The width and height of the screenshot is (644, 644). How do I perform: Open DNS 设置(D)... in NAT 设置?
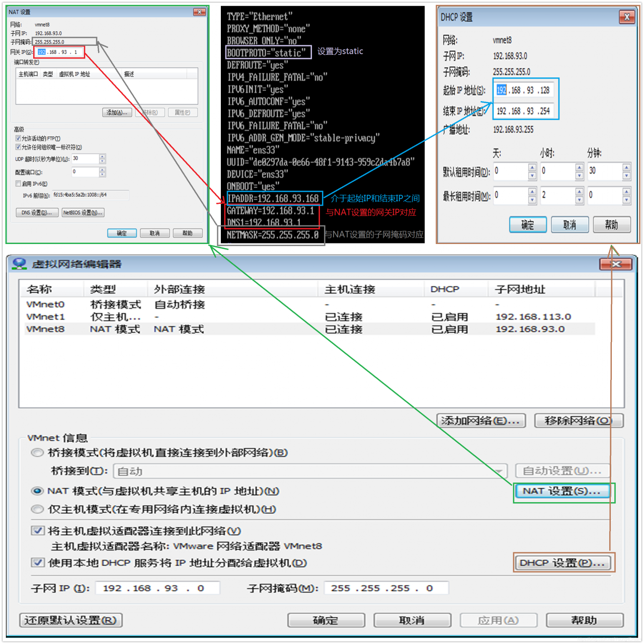pyautogui.click(x=37, y=213)
